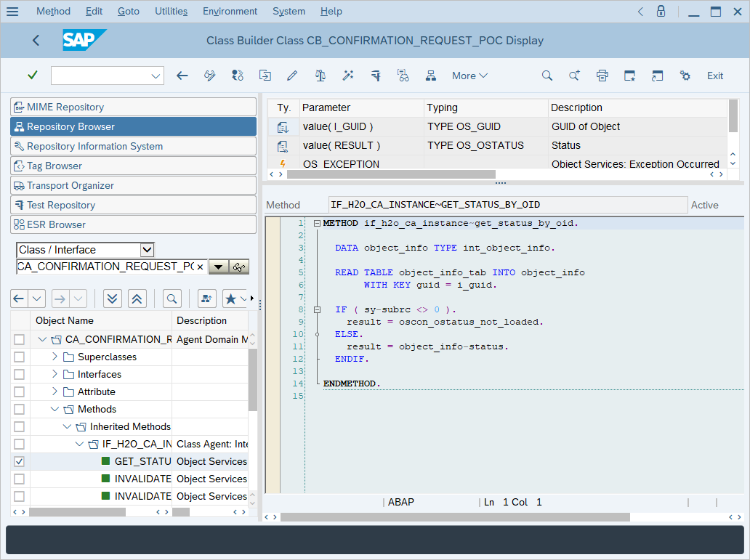Expand the Interfaces tree node

(x=55, y=374)
